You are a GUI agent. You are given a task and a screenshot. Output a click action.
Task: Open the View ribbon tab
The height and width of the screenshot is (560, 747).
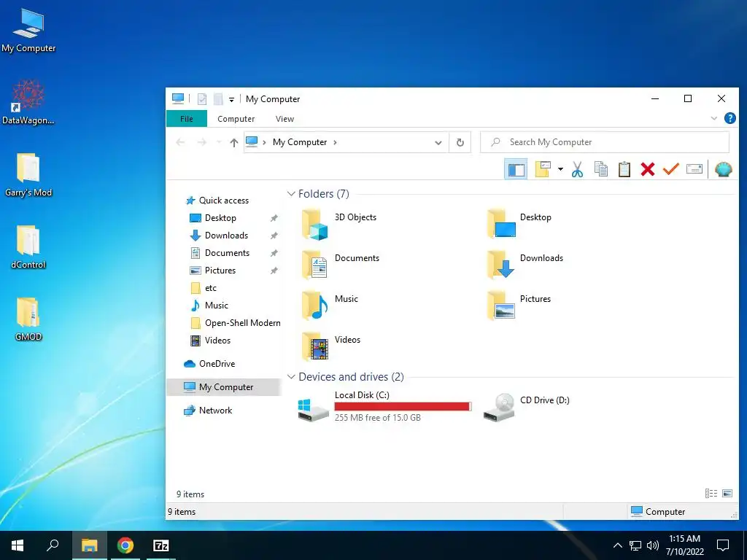click(x=285, y=119)
